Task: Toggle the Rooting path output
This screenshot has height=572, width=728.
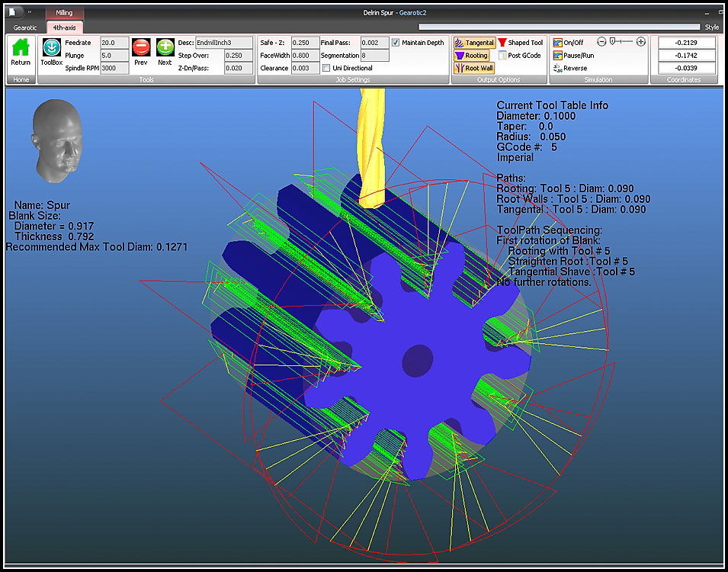Action: coord(472,56)
